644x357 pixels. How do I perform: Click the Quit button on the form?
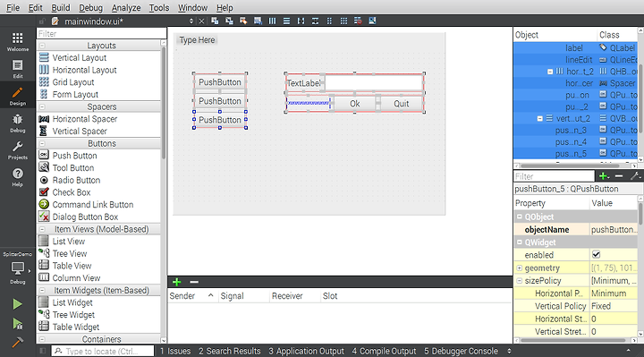tap(402, 104)
